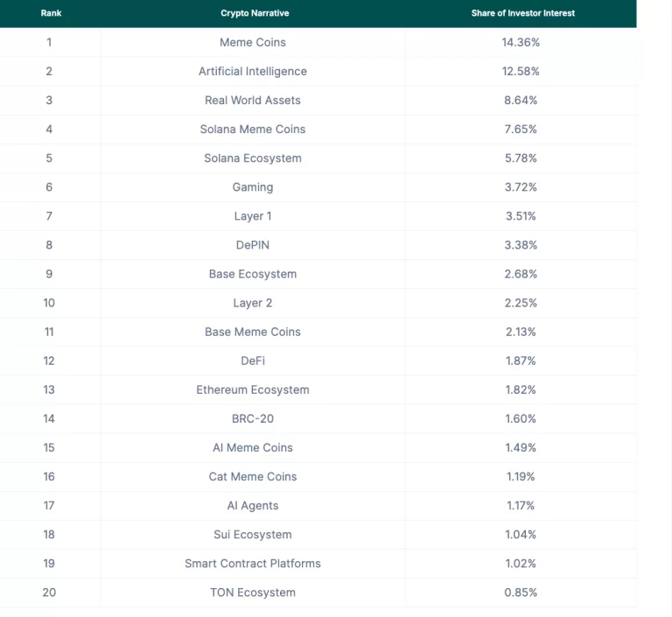Screen dimensions: 672x617
Task: Click the DeFi narrative cell
Action: [253, 361]
